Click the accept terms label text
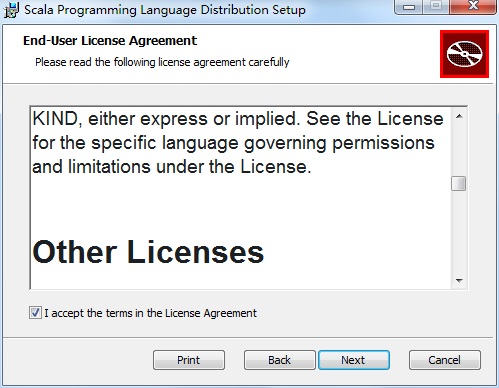499x388 pixels. click(151, 313)
